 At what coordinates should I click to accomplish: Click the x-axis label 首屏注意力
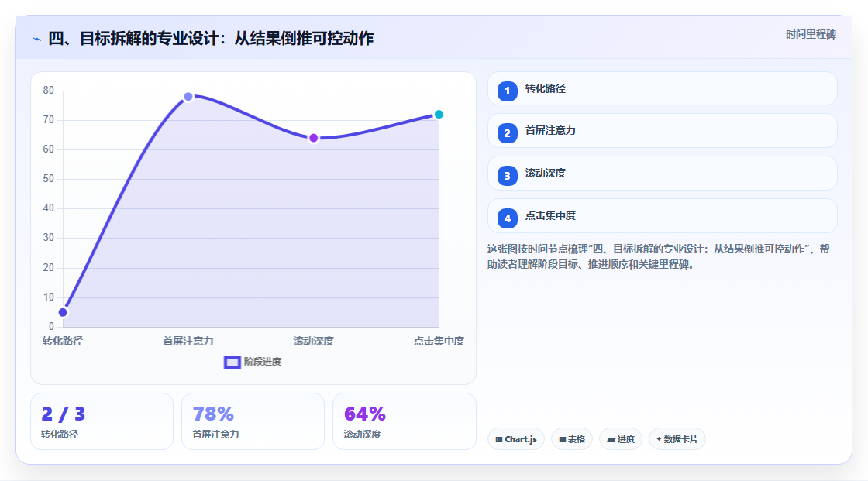click(x=188, y=341)
